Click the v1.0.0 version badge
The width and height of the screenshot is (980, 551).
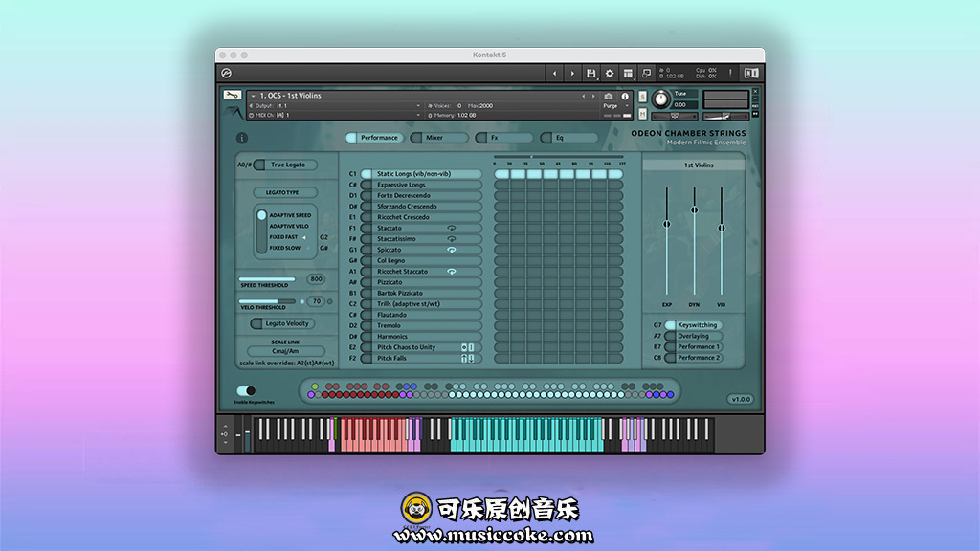tap(741, 399)
